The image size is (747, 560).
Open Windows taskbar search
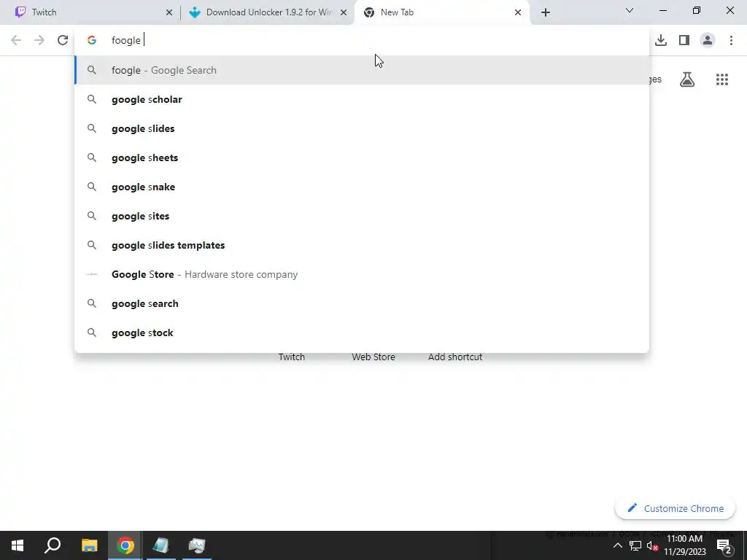[x=53, y=545]
